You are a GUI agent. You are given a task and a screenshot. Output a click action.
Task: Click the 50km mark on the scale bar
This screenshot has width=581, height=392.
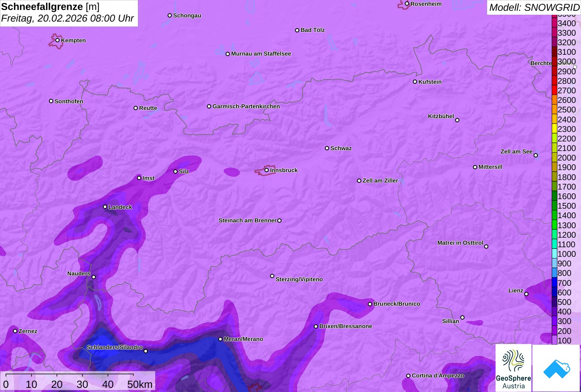[140, 385]
